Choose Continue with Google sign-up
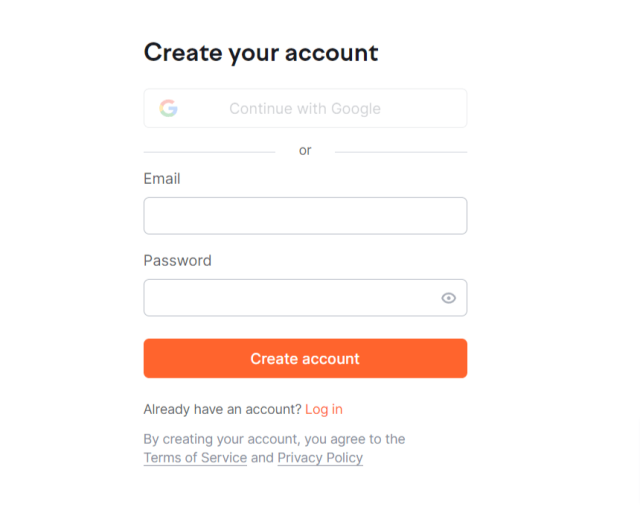The image size is (640, 519). [x=305, y=109]
